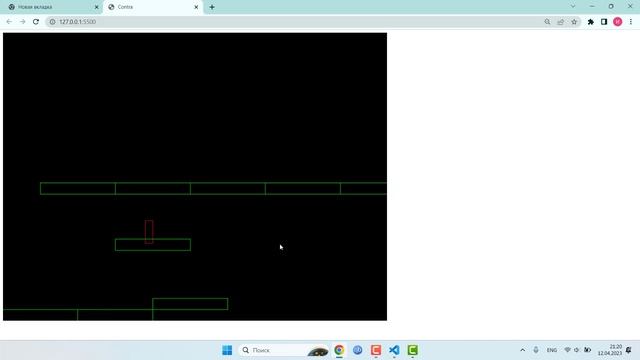The image size is (640, 360).
Task: Open Chrome's three-dot menu
Action: click(x=631, y=22)
